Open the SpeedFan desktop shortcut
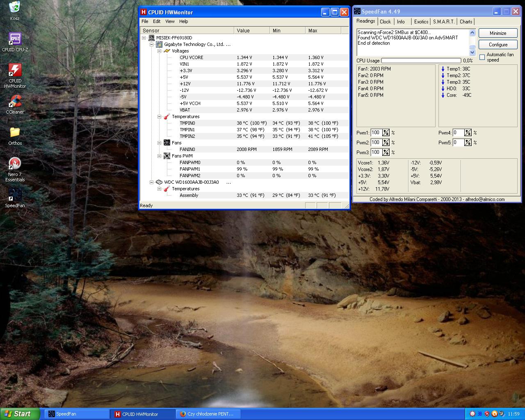Screen dimensions: 525x420 15,195
